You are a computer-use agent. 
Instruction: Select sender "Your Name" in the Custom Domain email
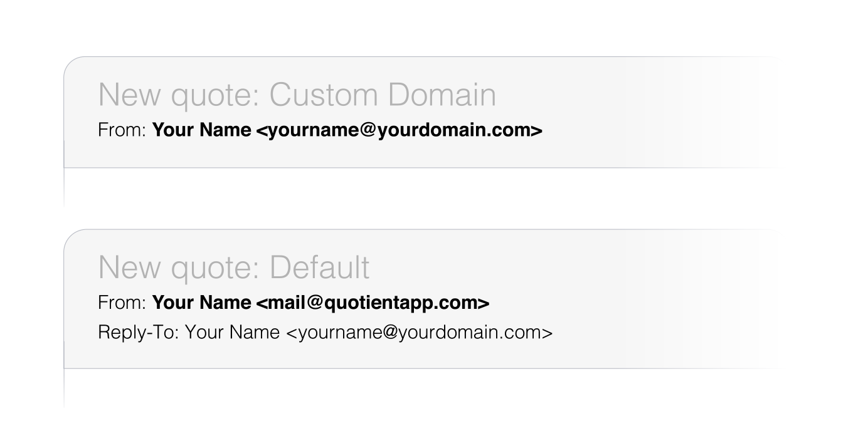point(202,130)
